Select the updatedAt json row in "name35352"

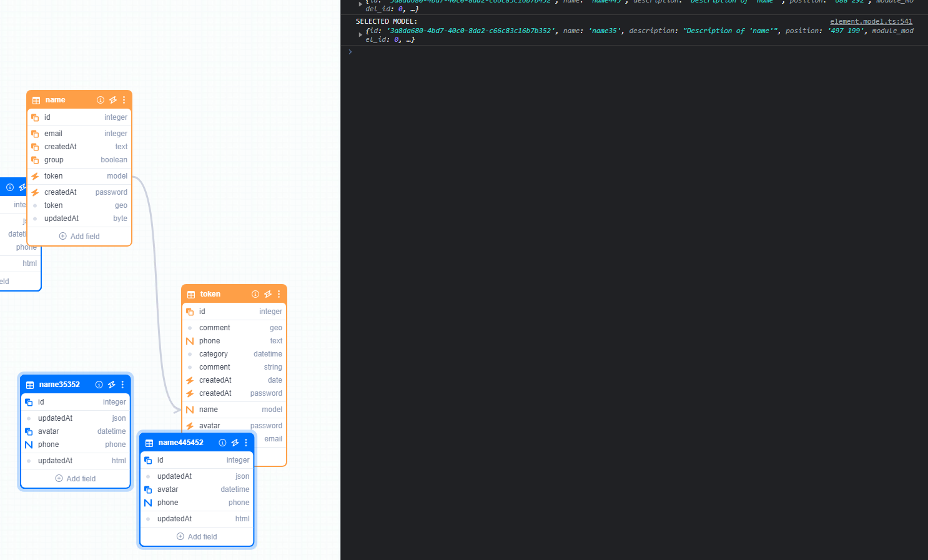tap(76, 418)
